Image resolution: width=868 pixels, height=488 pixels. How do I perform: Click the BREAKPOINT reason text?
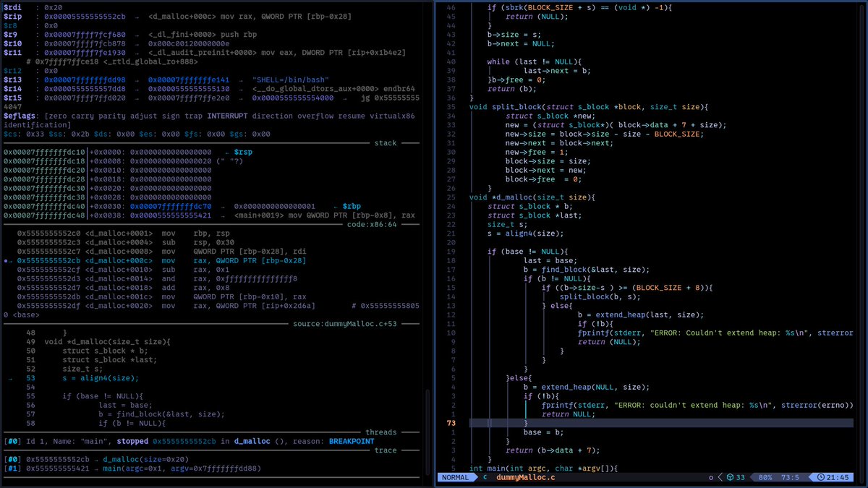pos(352,441)
